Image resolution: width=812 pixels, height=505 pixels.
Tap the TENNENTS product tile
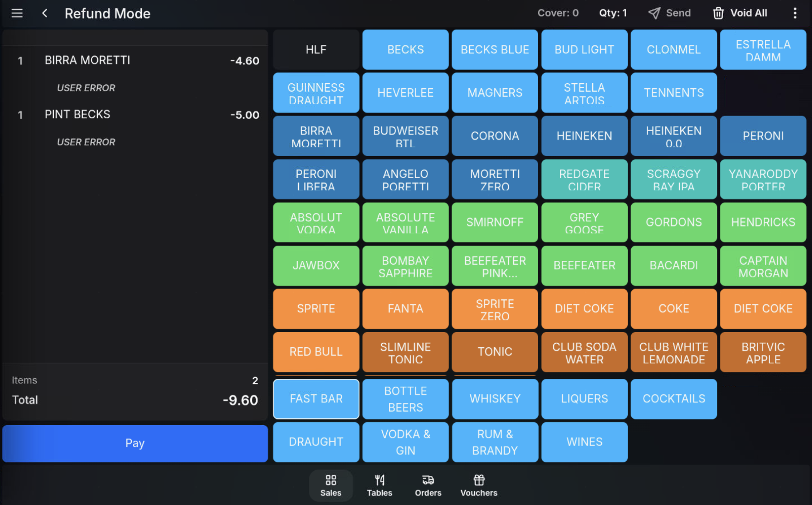click(x=674, y=93)
